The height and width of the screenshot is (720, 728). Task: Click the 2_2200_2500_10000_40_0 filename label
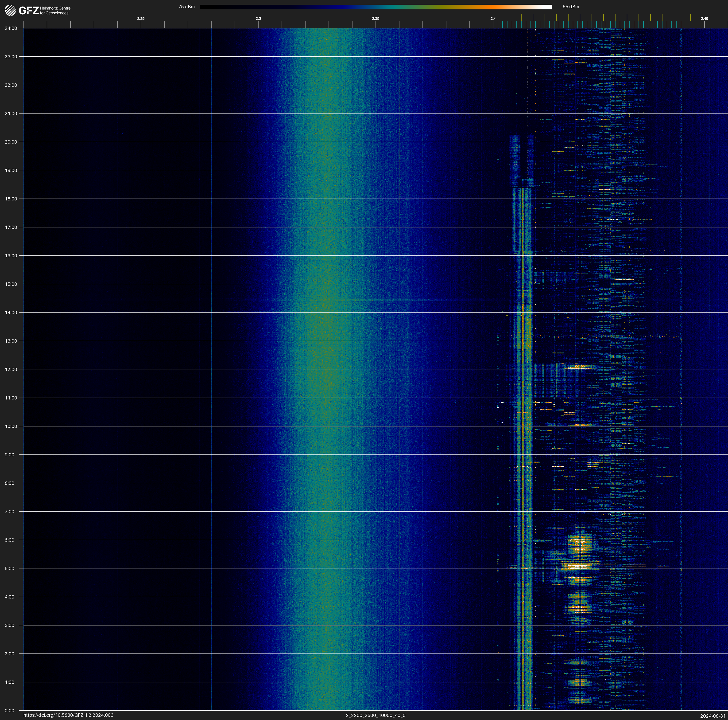[x=375, y=715]
